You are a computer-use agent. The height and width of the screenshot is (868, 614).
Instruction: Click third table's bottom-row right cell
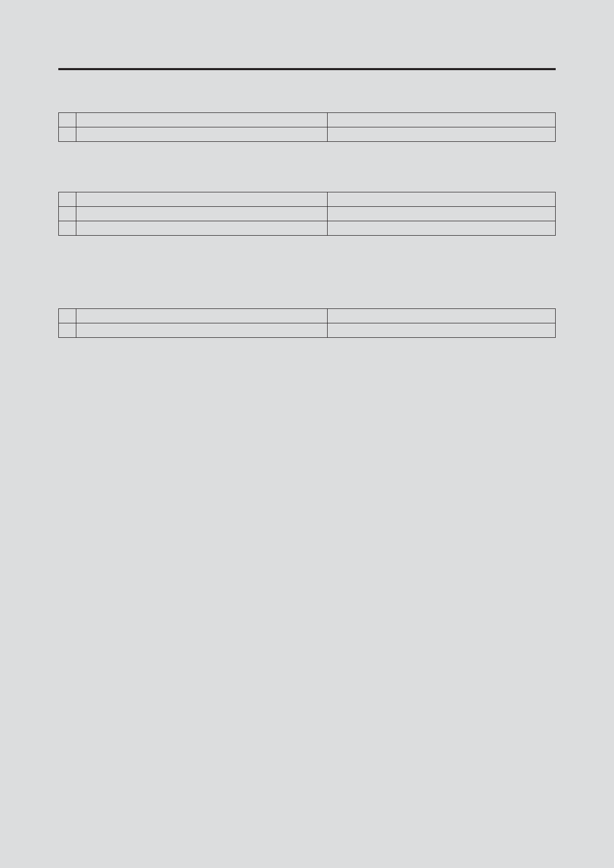442,331
